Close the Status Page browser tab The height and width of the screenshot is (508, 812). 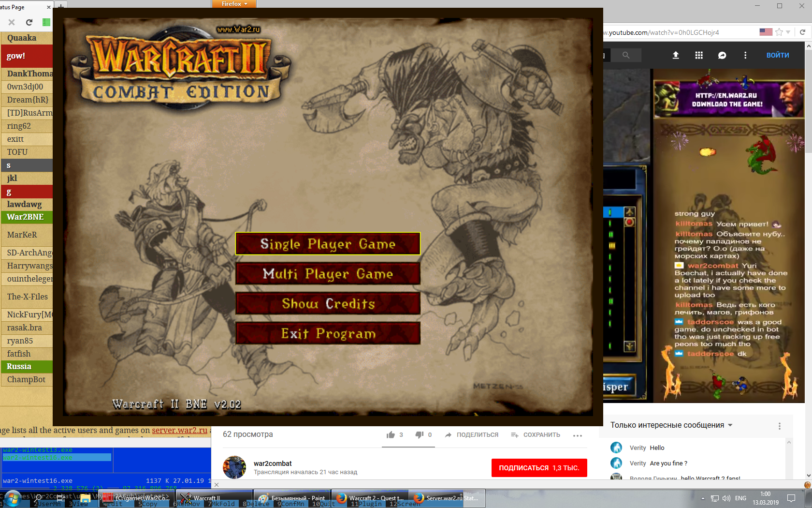coord(48,7)
